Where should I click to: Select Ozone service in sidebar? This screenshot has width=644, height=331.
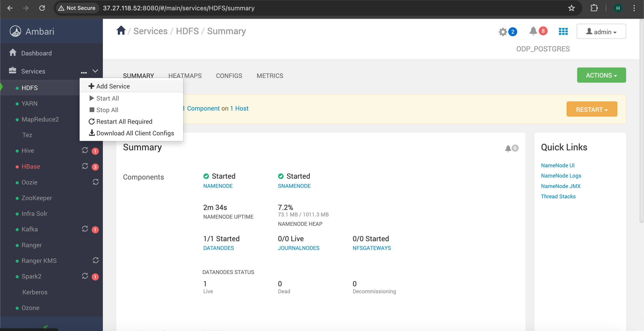pos(30,308)
